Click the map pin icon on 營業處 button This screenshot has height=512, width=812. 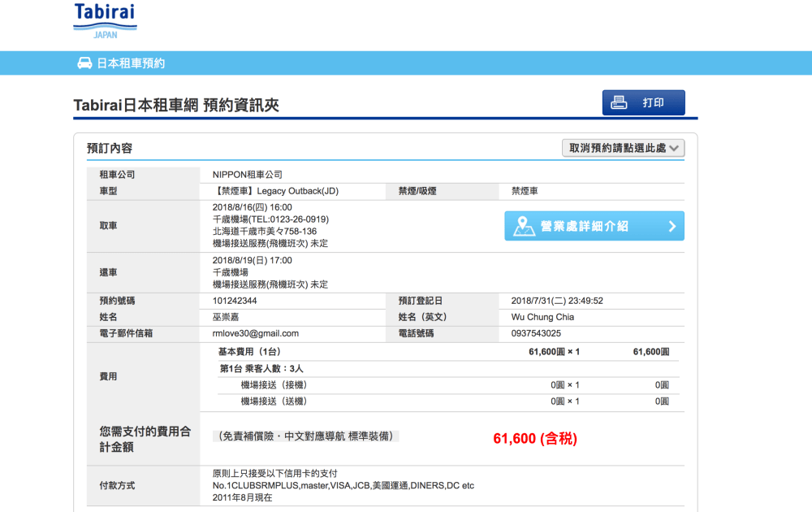(x=525, y=226)
